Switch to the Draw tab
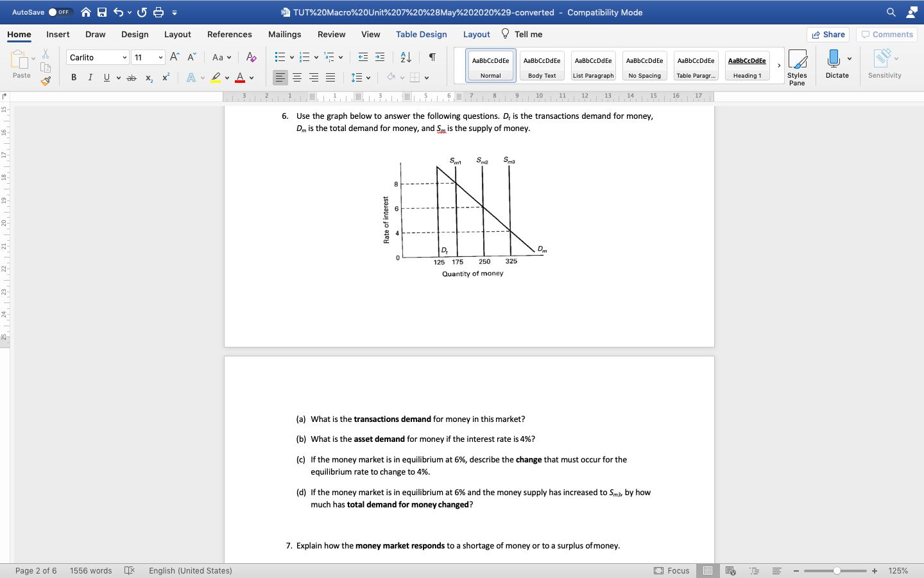 (96, 35)
